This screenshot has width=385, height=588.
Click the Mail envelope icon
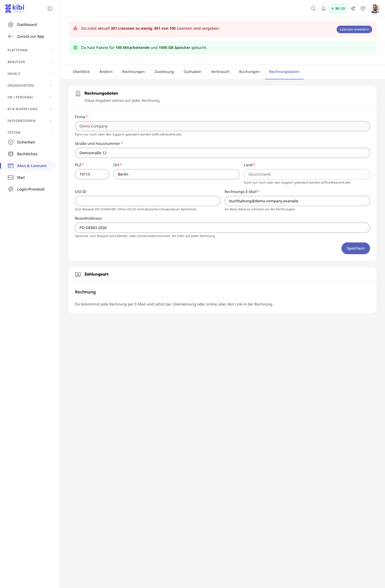(x=11, y=177)
